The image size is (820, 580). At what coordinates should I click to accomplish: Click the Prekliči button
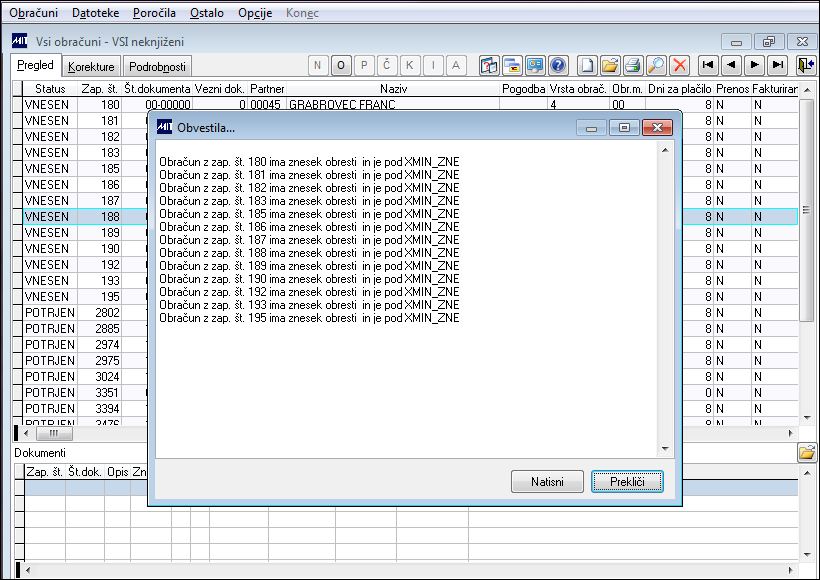(627, 482)
